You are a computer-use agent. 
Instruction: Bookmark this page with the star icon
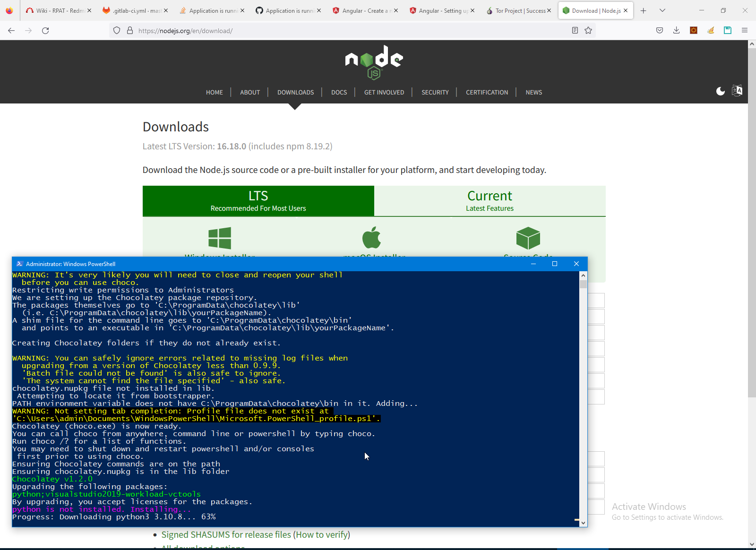(x=588, y=31)
